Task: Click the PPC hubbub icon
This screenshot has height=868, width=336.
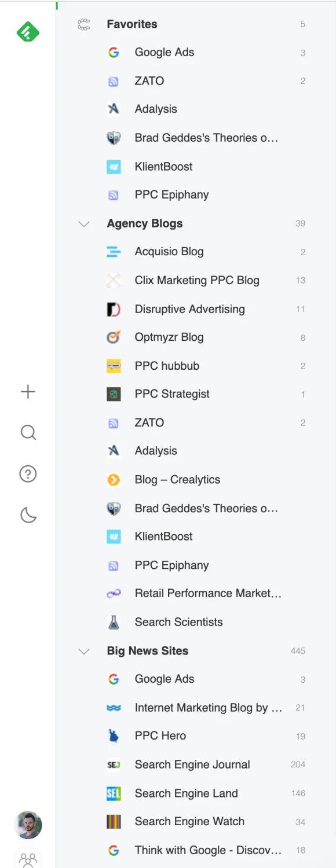Action: click(114, 366)
